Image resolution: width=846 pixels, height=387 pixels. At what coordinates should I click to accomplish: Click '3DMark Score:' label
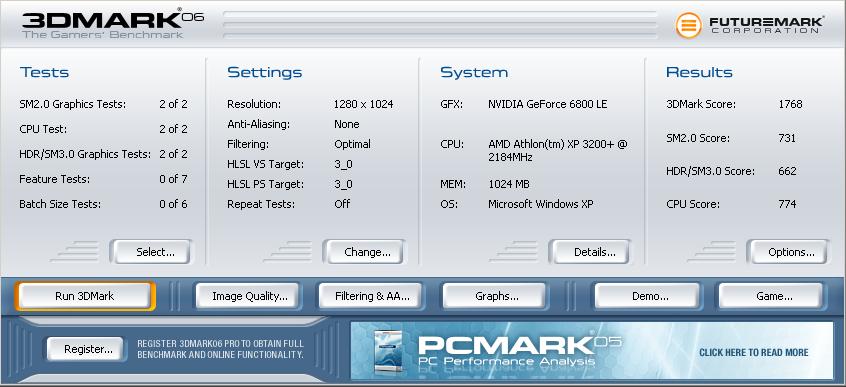[701, 104]
